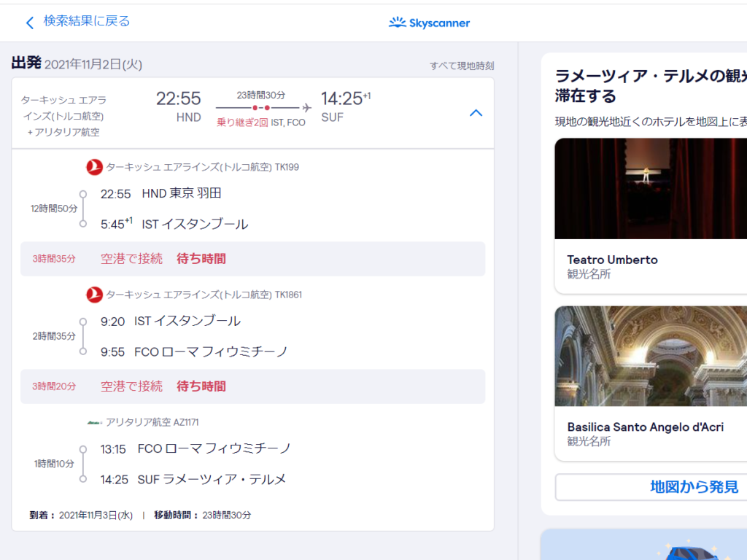Viewport: 747px width, 560px height.
Task: Click the 3時間20分 layover duration
Action: [54, 386]
